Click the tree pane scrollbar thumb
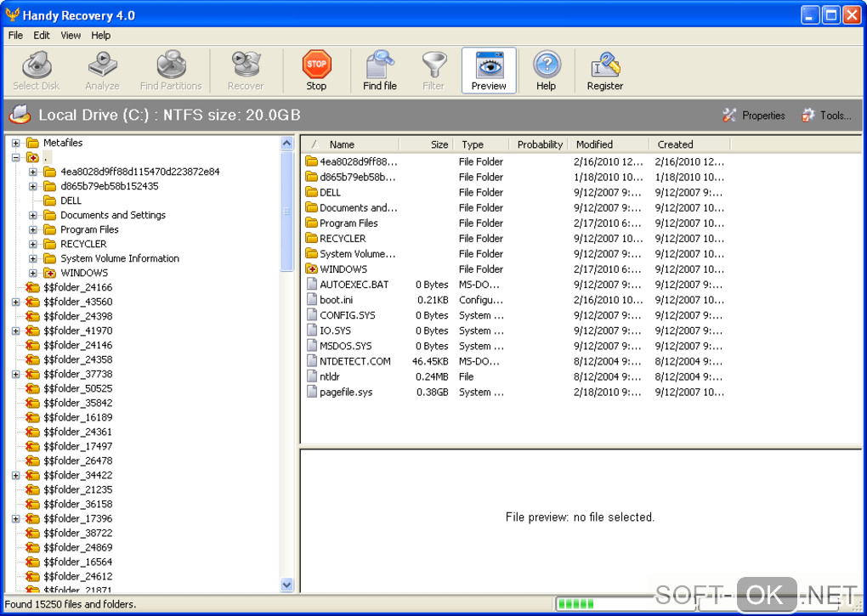The height and width of the screenshot is (616, 867). tap(286, 212)
